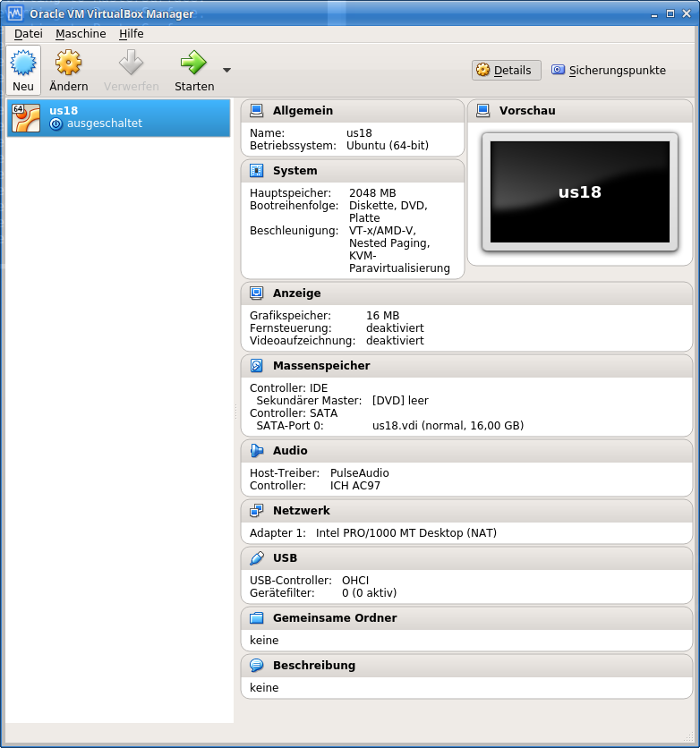Maximize the VirtualBox Manager window
The image size is (700, 748).
click(x=670, y=13)
